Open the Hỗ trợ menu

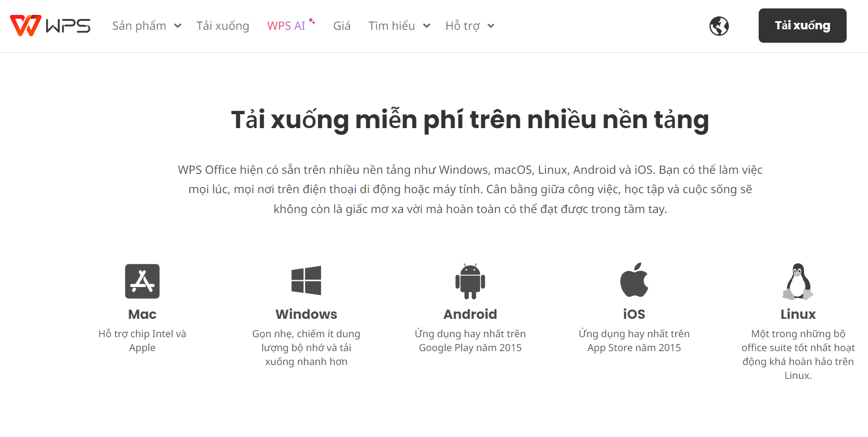463,26
